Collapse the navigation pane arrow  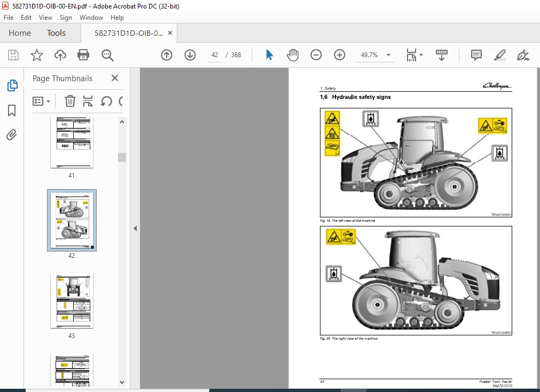pyautogui.click(x=135, y=229)
